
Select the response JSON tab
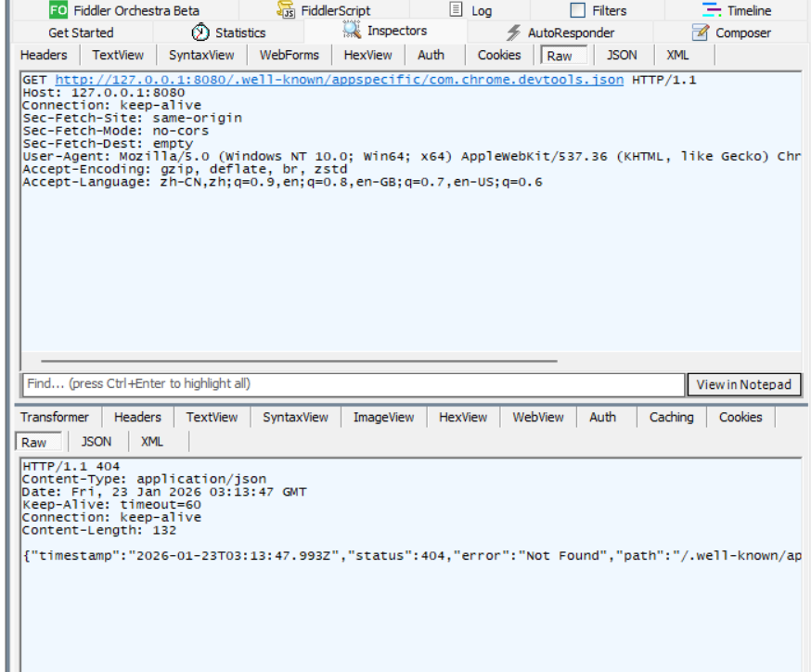[x=97, y=442]
